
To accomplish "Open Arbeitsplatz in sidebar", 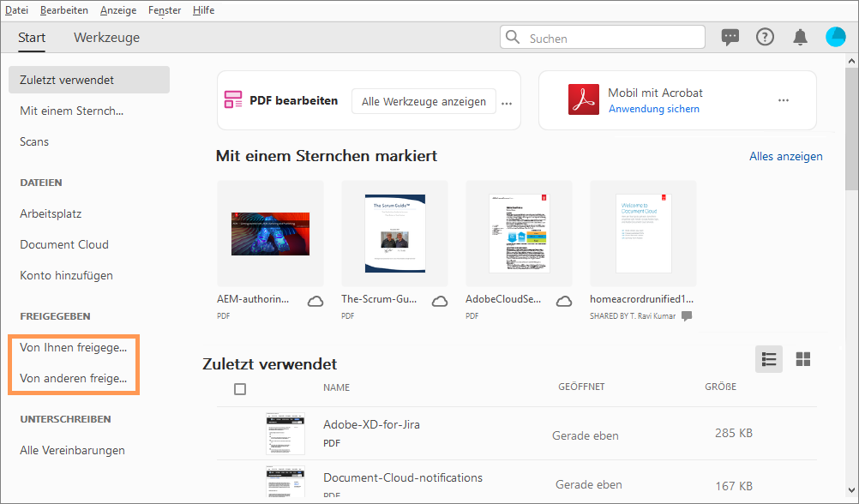I will click(51, 213).
